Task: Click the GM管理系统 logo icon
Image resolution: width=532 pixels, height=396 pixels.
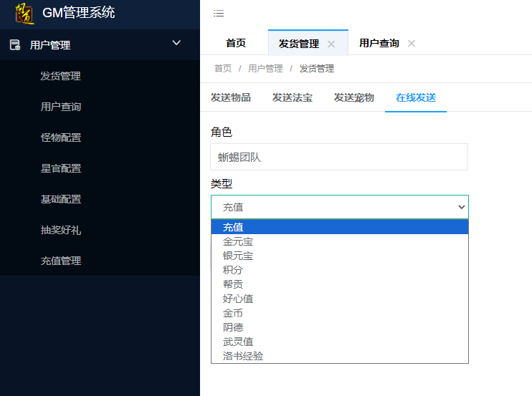Action: (24, 13)
